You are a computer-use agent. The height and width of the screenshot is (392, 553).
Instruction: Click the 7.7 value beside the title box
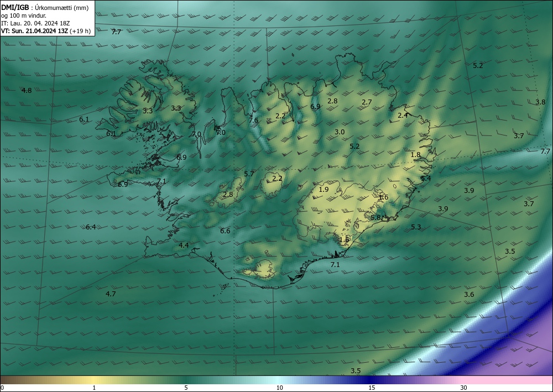pyautogui.click(x=116, y=32)
